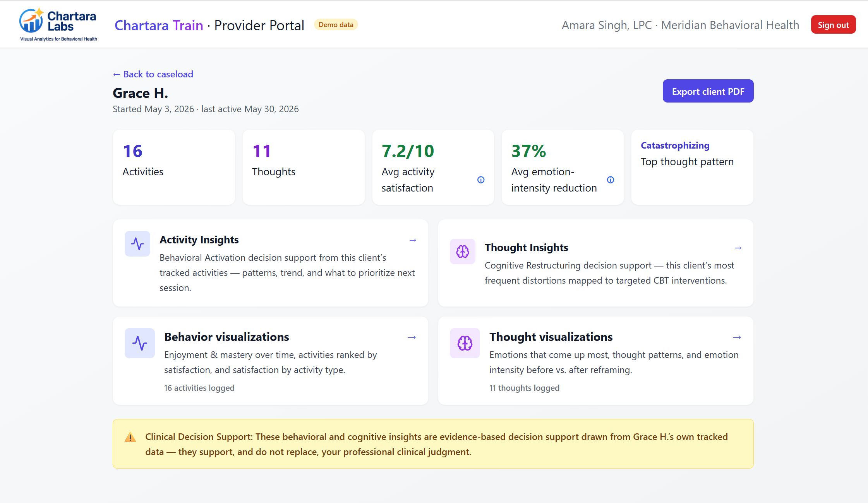Click the 'Avg activity satisfaction' label
Image resolution: width=868 pixels, height=503 pixels.
(408, 180)
